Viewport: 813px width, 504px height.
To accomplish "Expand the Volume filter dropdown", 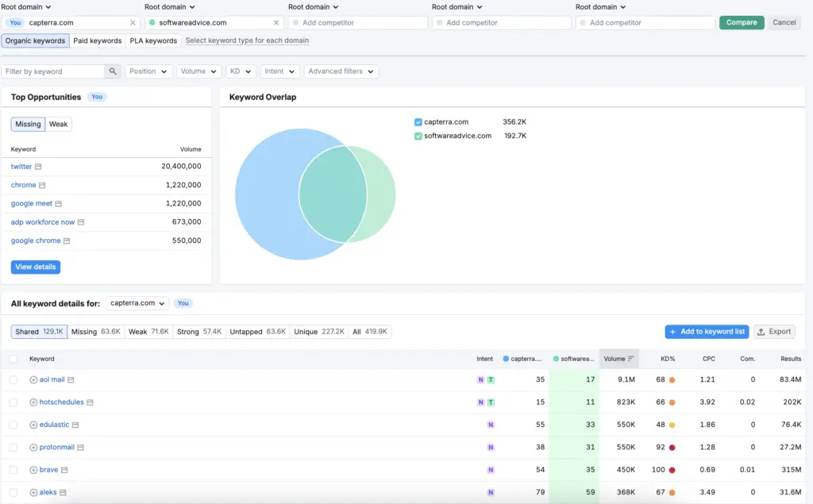I will tap(198, 71).
